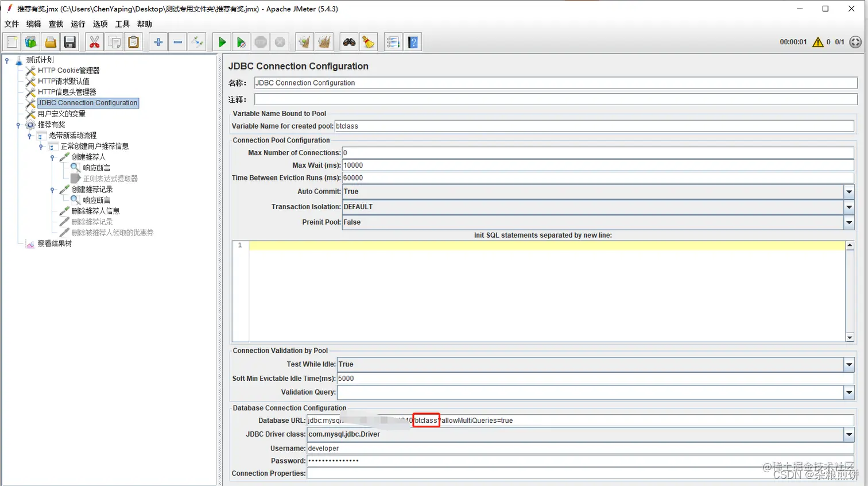Open the JDBC Driver class dropdown
This screenshot has height=486, width=868.
pos(848,434)
